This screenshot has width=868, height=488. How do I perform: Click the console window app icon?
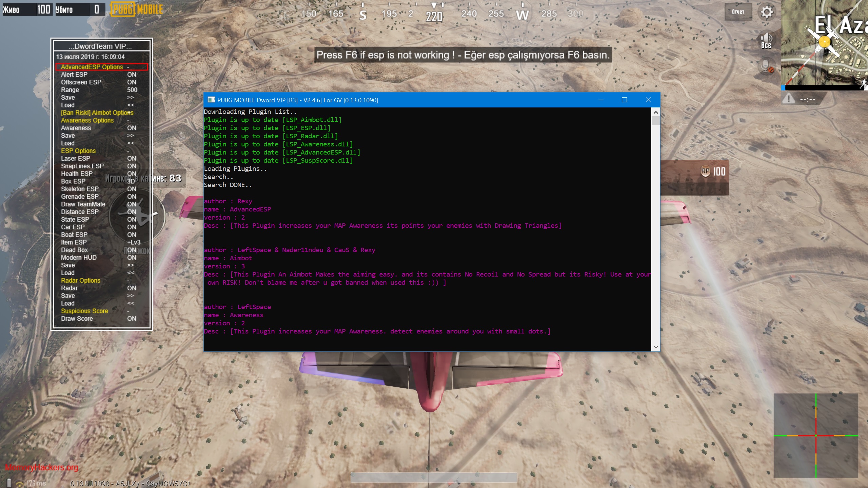211,100
